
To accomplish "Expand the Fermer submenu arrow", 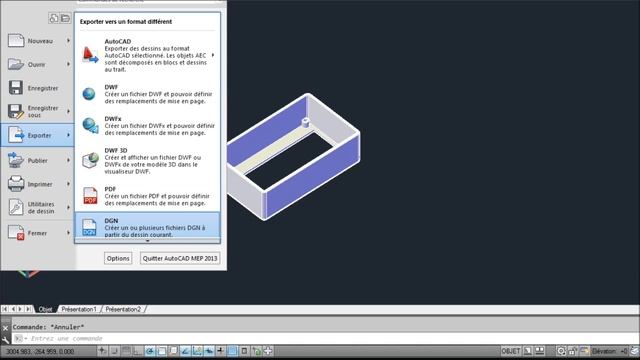I will [68, 233].
